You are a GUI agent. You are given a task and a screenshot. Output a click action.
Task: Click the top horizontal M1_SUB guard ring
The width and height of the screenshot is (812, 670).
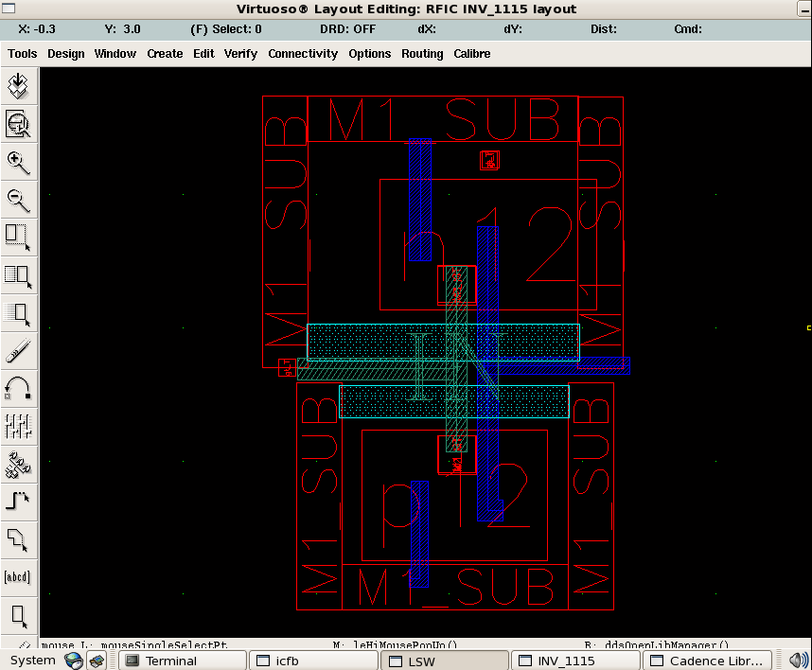(x=443, y=119)
